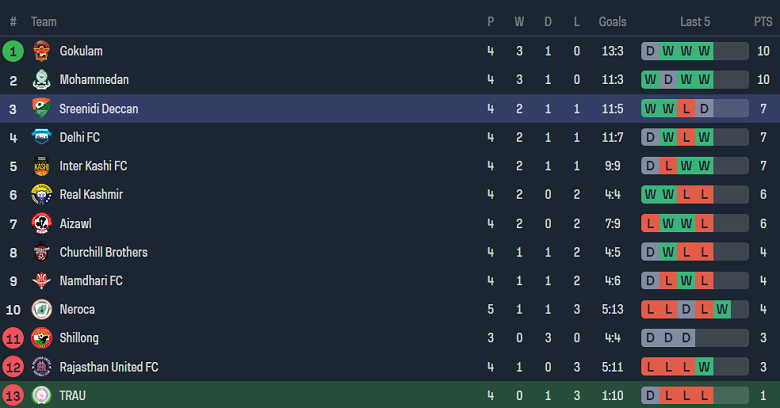Click the TRAU team logo
Screen dimensions: 780x408
pos(41,396)
